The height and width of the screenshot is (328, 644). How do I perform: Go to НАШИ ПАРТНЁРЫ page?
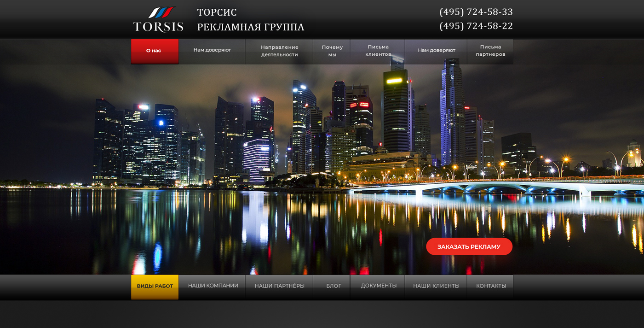(279, 286)
